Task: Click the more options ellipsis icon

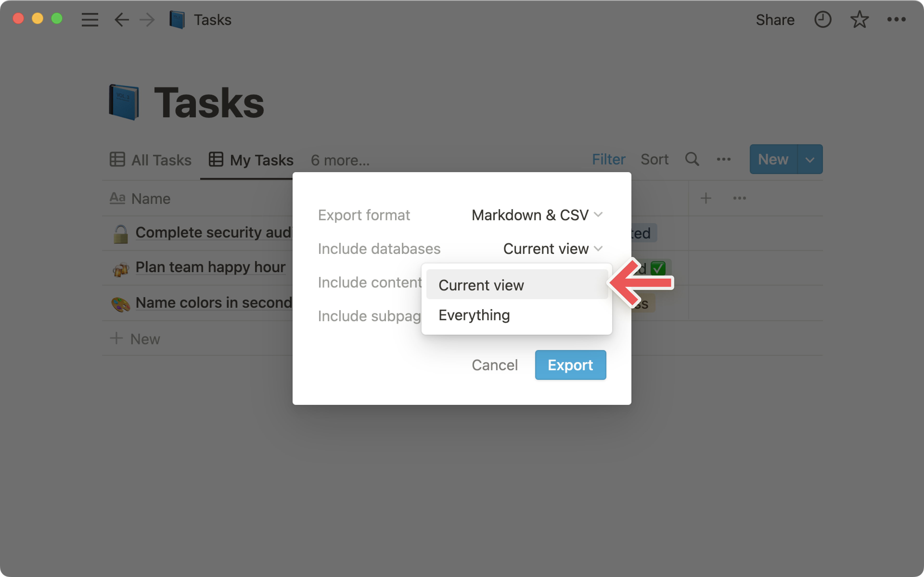Action: (897, 19)
